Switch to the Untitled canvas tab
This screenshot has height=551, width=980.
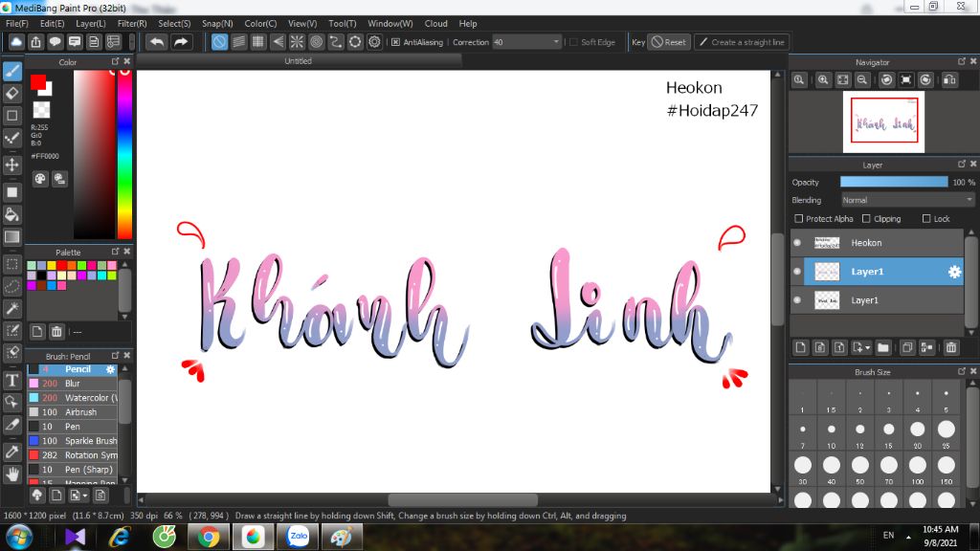[299, 61]
